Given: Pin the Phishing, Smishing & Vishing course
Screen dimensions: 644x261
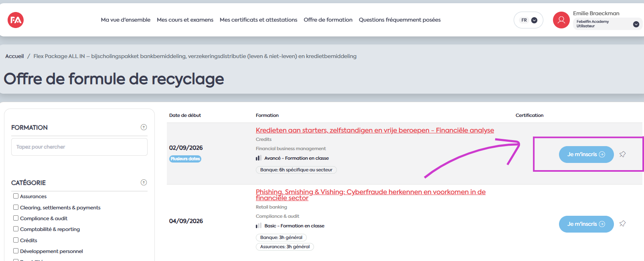Looking at the screenshot, I should click(622, 223).
